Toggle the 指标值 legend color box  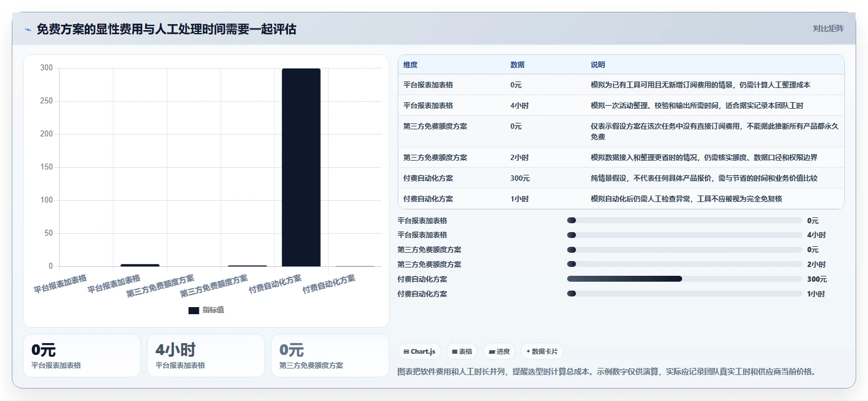tap(194, 310)
